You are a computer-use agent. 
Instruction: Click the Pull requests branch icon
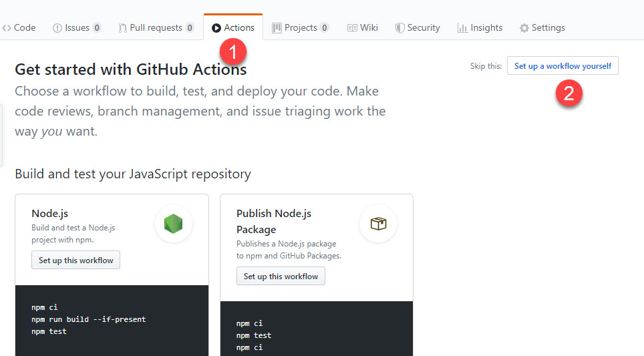coord(122,28)
